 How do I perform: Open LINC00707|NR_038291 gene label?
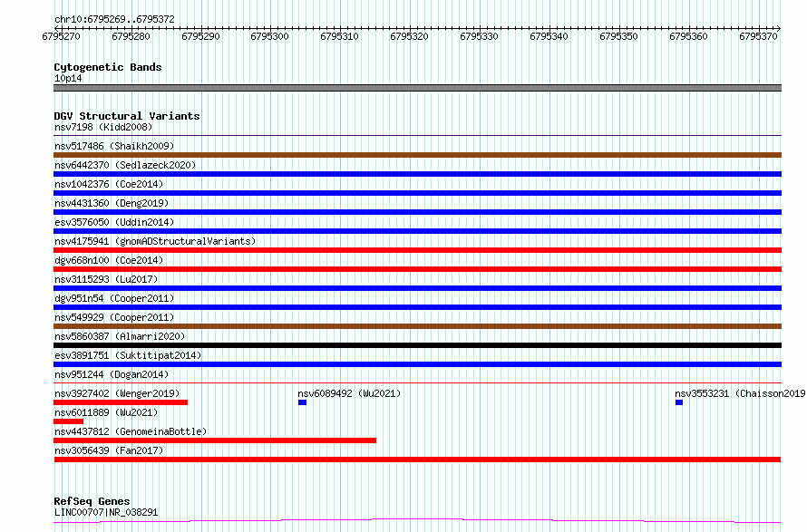[x=106, y=512]
